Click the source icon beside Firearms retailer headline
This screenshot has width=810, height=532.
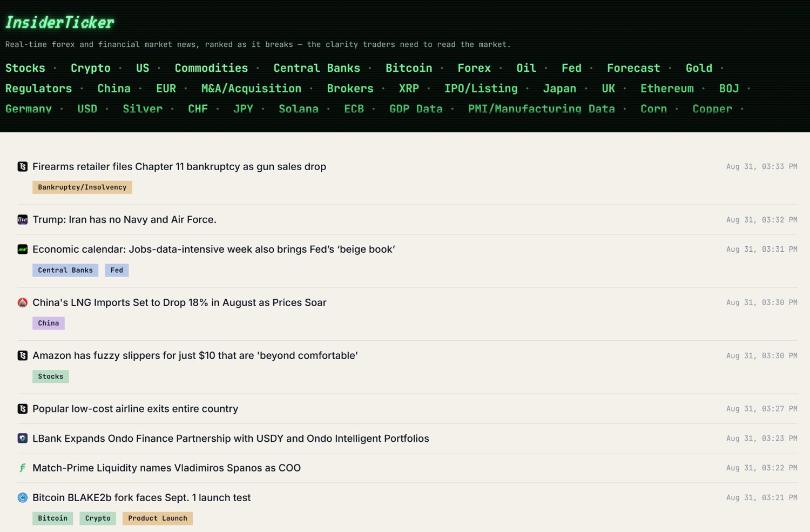(22, 166)
